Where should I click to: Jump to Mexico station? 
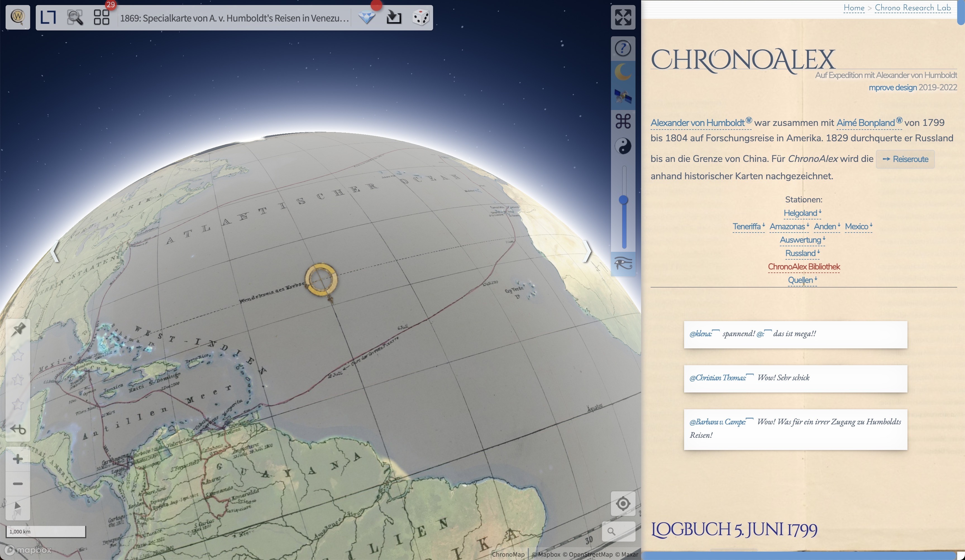click(858, 226)
